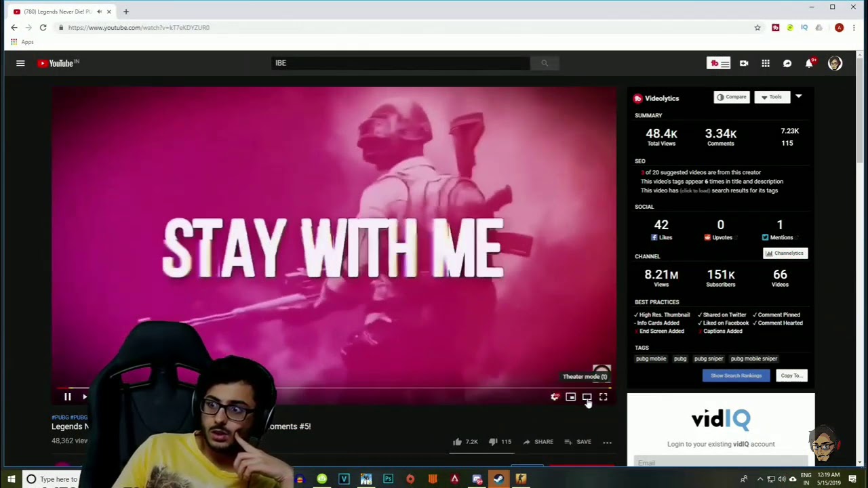Click the YouTube search input field
The image size is (868, 488).
(400, 63)
